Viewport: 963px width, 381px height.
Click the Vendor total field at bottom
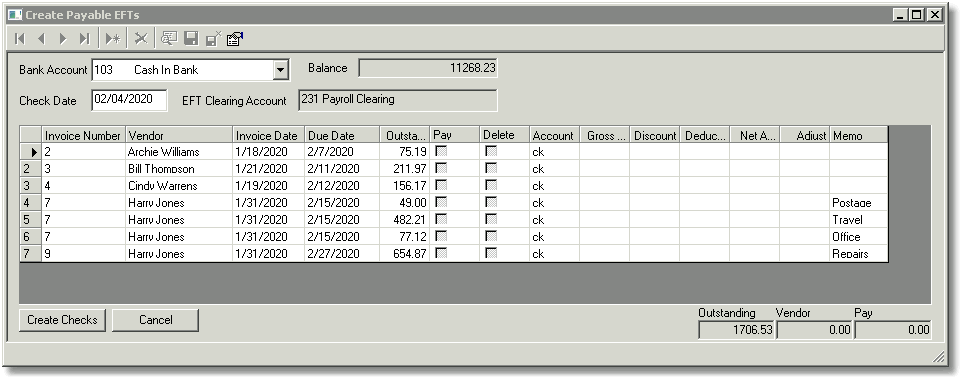tap(814, 330)
